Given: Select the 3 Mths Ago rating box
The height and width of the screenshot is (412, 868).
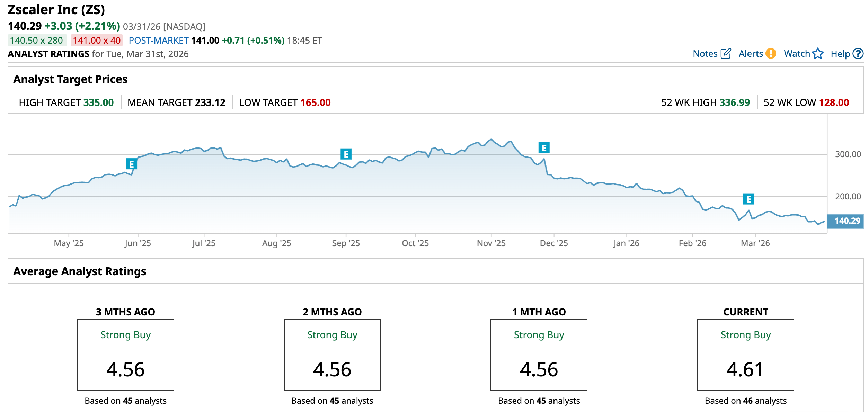Looking at the screenshot, I should [x=125, y=355].
